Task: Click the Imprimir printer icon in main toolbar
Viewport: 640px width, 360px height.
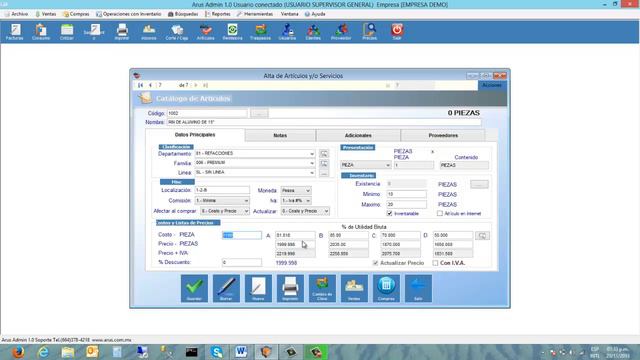Action: pos(122,32)
